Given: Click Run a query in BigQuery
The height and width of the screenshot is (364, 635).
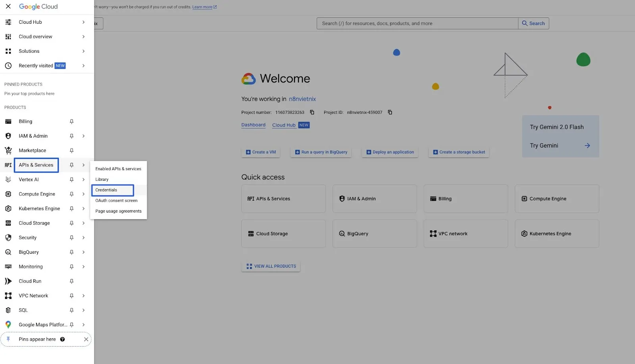Looking at the screenshot, I should 321,152.
